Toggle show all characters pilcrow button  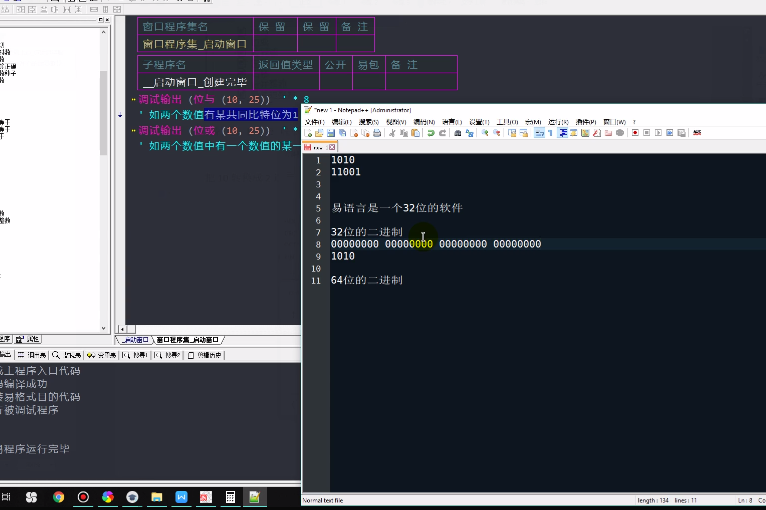(552, 133)
